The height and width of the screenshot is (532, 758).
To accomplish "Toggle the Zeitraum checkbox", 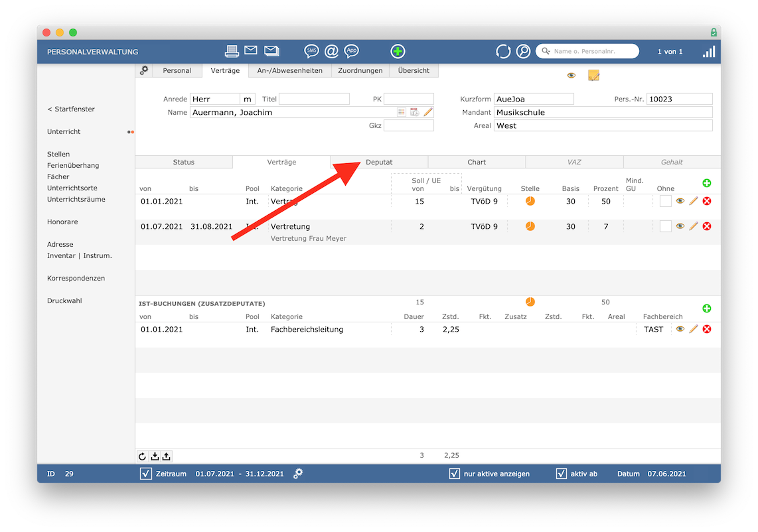I will pos(145,474).
